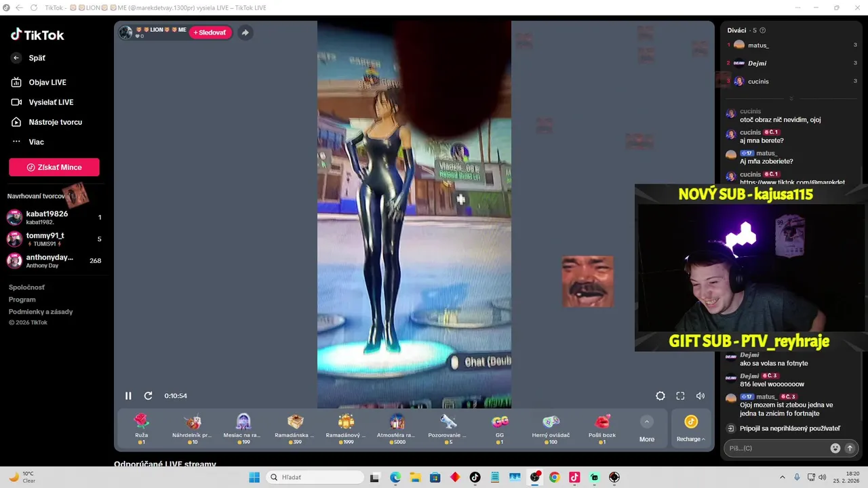
Task: Pause the live video
Action: pyautogui.click(x=128, y=396)
